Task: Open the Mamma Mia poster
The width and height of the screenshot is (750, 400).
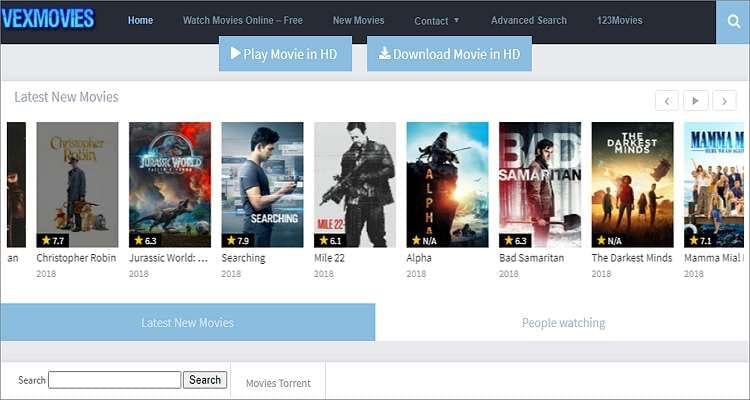Action: [714, 185]
